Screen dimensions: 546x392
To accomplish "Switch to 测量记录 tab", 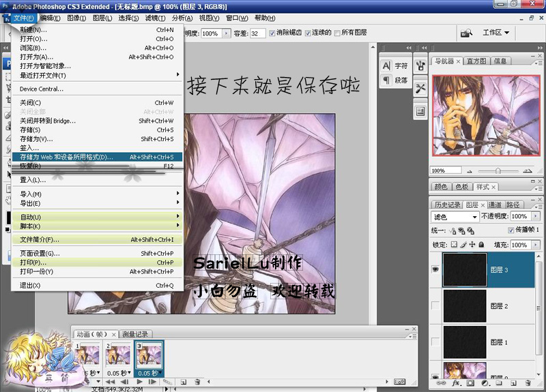I will (x=134, y=334).
